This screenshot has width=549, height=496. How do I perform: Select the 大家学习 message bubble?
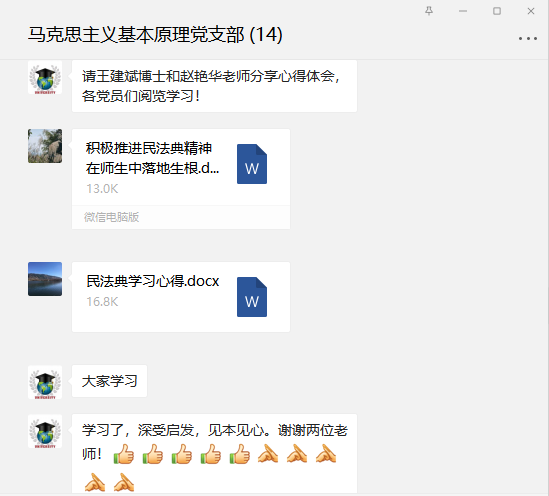click(109, 381)
